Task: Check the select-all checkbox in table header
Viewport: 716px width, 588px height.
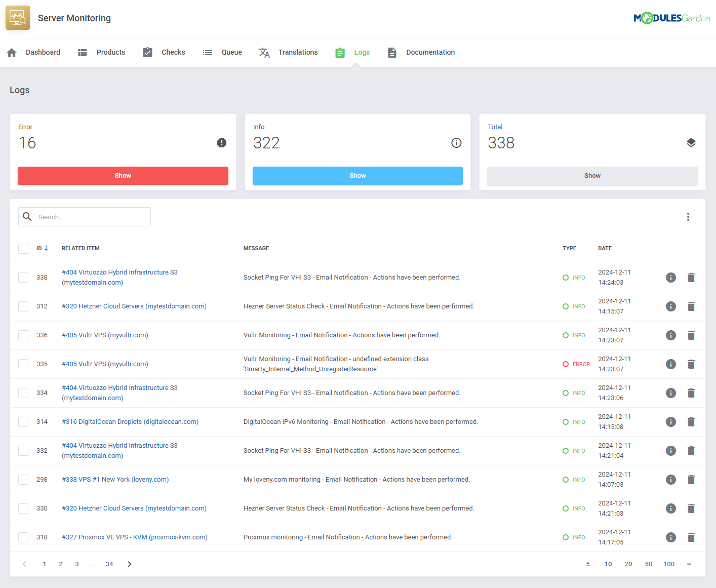Action: [x=23, y=248]
